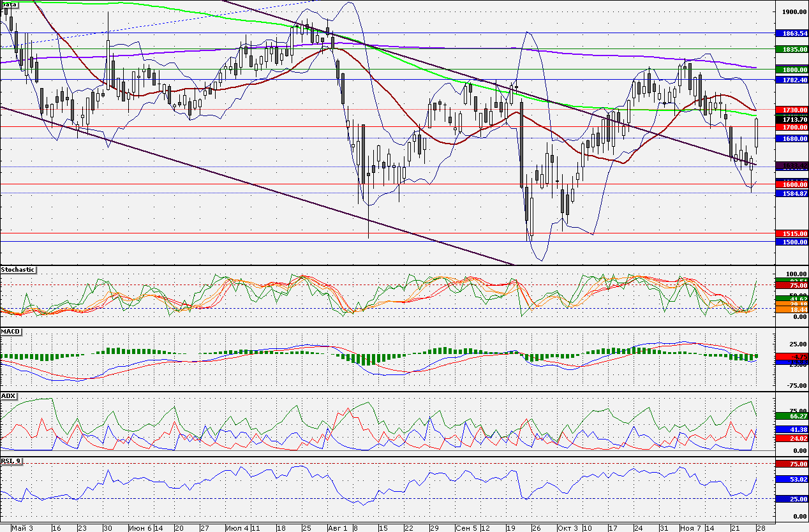Screen dimensions: 809x532
Task: Click the green 66.27 ADX value tag
Action: 792,416
